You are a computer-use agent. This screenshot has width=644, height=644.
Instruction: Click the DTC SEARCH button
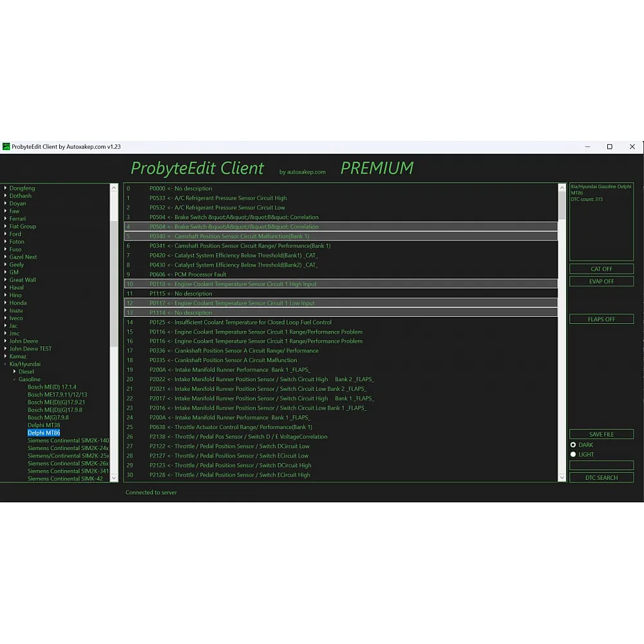pyautogui.click(x=601, y=478)
